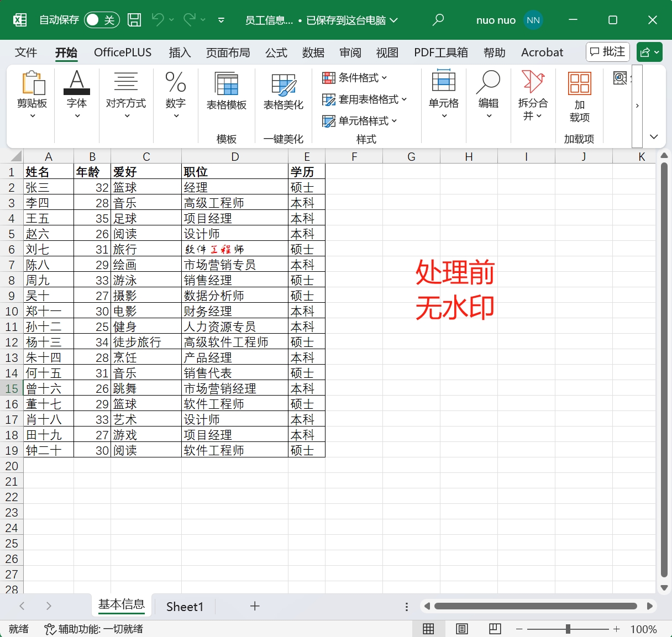
Task: Open the 拆分合并 split merge tool
Action: pos(533,95)
